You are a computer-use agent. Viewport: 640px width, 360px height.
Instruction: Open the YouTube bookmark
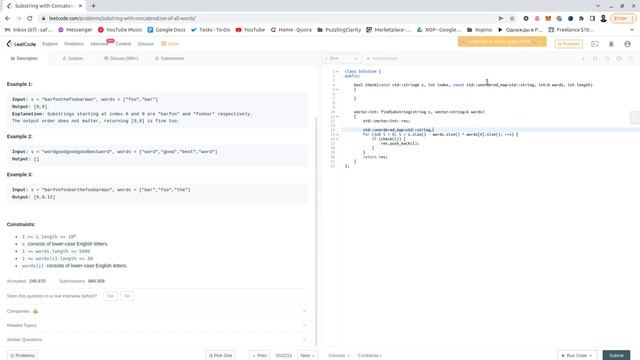(x=250, y=30)
